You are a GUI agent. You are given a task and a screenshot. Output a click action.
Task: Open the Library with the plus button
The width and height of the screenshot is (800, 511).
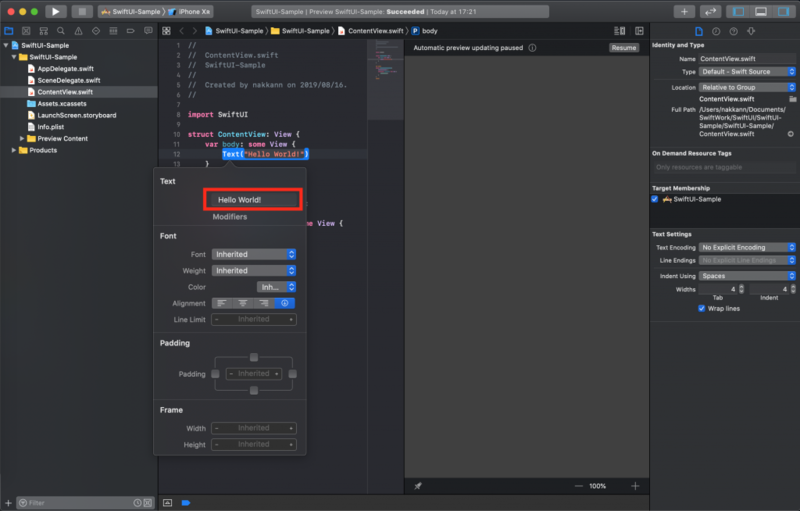684,11
